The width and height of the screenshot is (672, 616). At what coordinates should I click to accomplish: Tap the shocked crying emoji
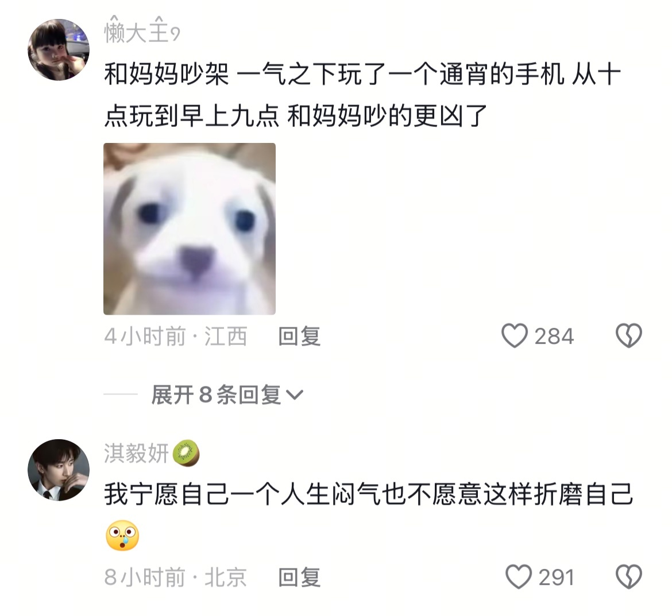(x=122, y=536)
